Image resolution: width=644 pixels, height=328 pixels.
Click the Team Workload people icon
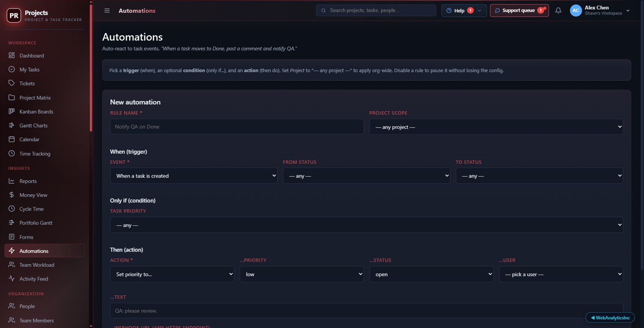point(12,264)
